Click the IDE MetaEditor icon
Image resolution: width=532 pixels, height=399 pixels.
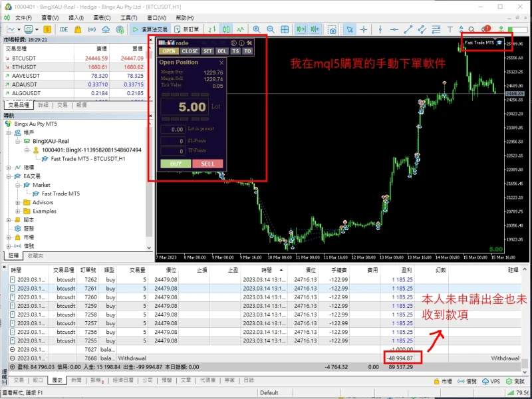[x=64, y=29]
